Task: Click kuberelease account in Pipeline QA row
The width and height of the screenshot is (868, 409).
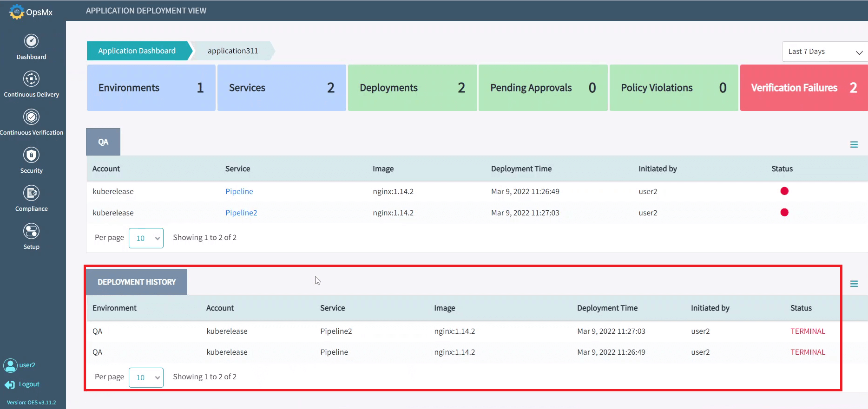Action: [113, 191]
